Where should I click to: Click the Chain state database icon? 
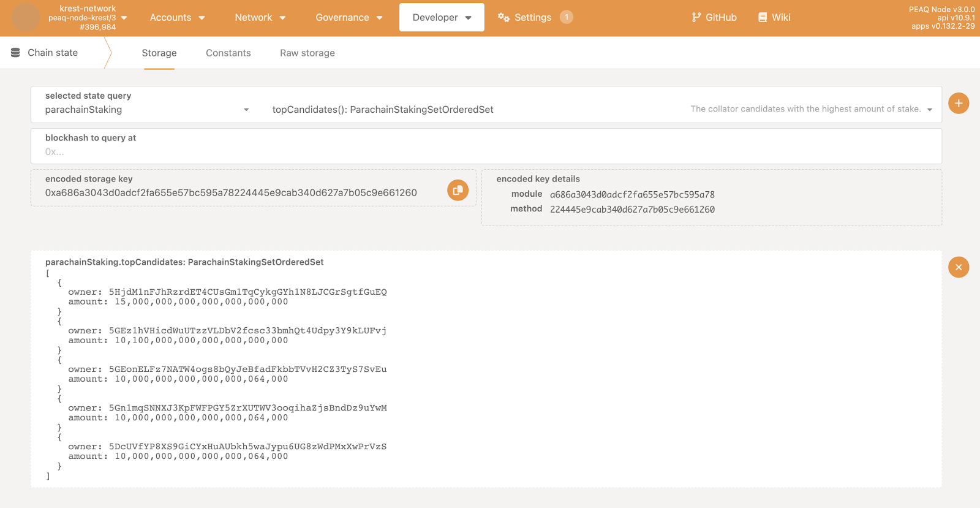15,53
